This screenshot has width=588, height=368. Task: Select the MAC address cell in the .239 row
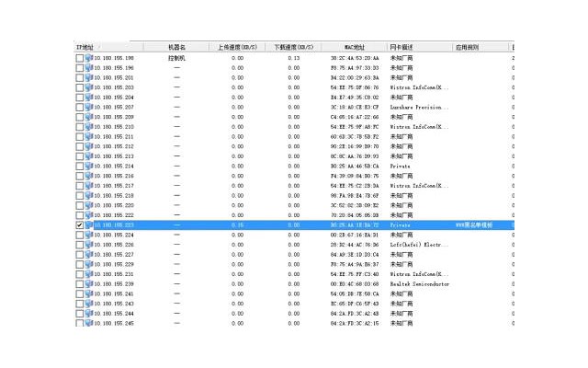(355, 284)
